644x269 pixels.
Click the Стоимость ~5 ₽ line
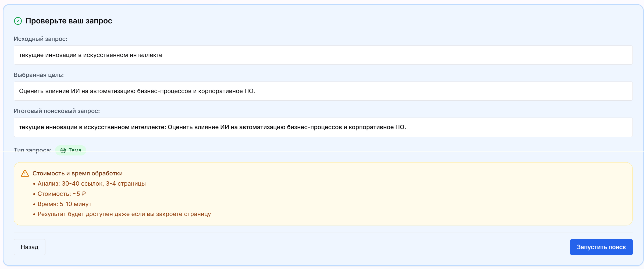[x=62, y=194]
